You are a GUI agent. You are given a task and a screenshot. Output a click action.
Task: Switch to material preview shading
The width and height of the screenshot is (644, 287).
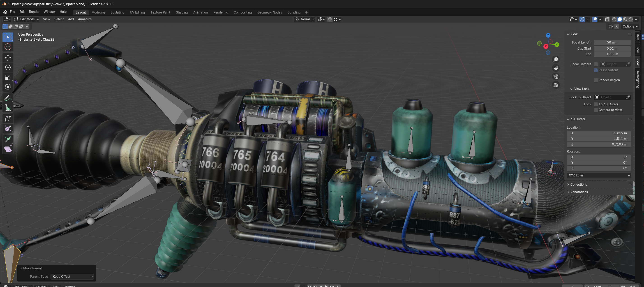[625, 19]
